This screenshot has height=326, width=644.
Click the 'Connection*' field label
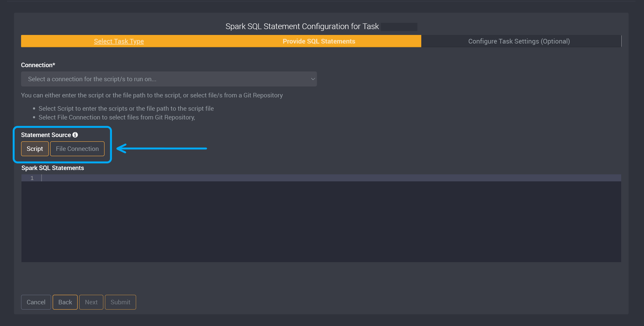pos(38,65)
